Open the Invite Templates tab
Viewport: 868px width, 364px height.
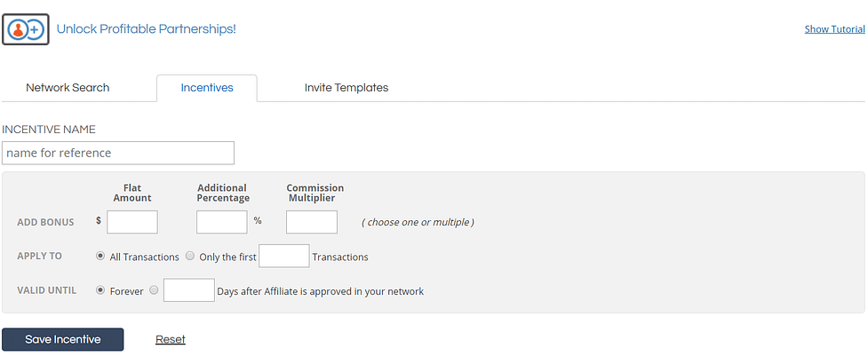346,88
